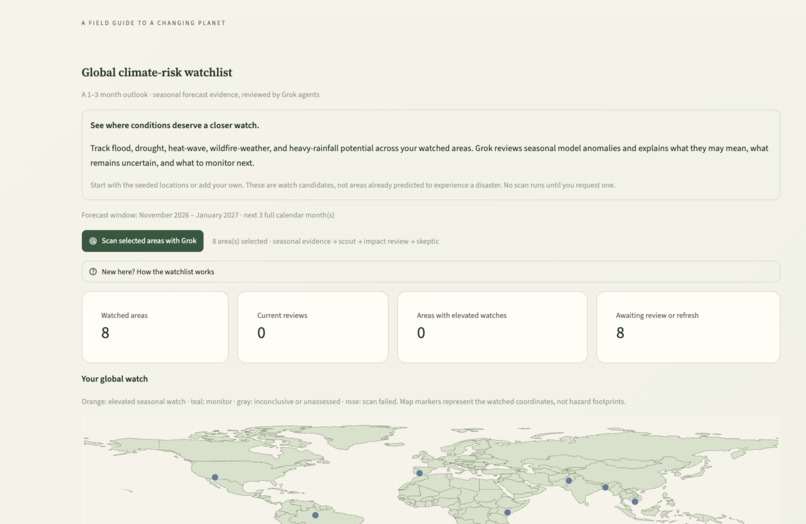The height and width of the screenshot is (524, 806).
Task: Open the Current reviews card
Action: [313, 327]
